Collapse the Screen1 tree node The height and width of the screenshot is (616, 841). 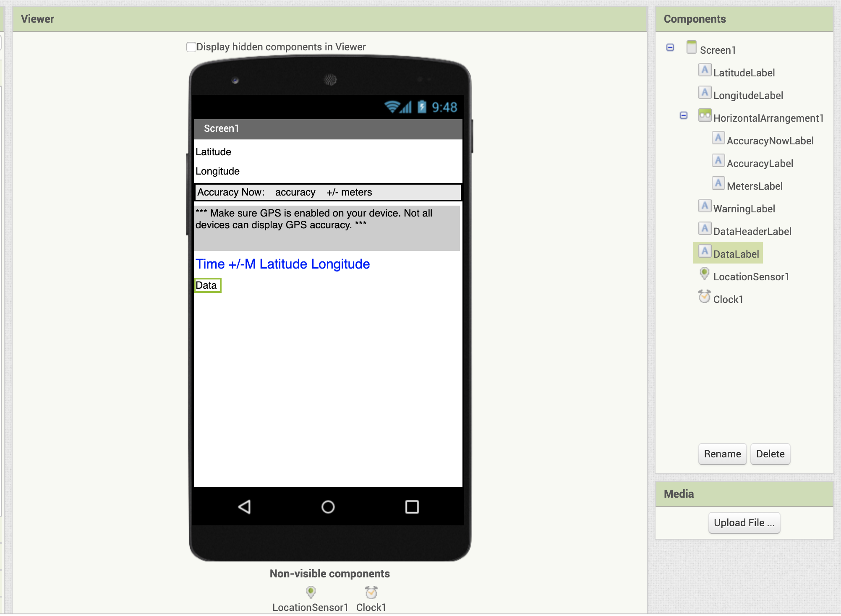coord(670,47)
